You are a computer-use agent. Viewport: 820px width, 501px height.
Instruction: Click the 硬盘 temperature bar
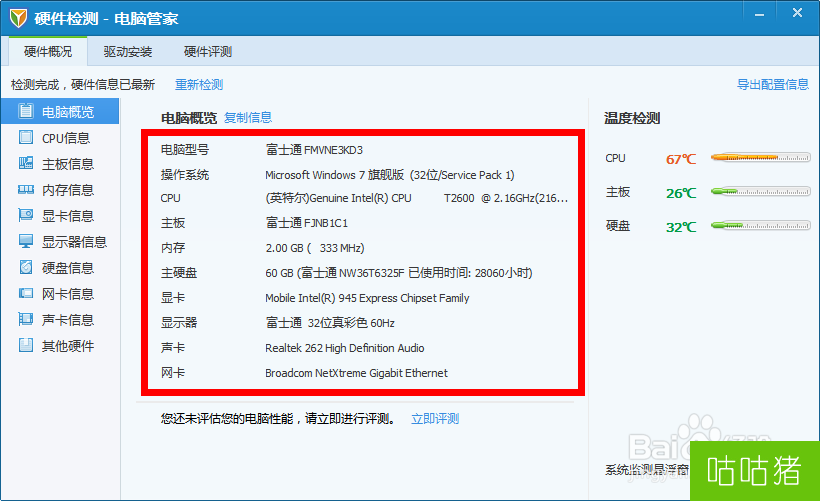click(x=760, y=226)
